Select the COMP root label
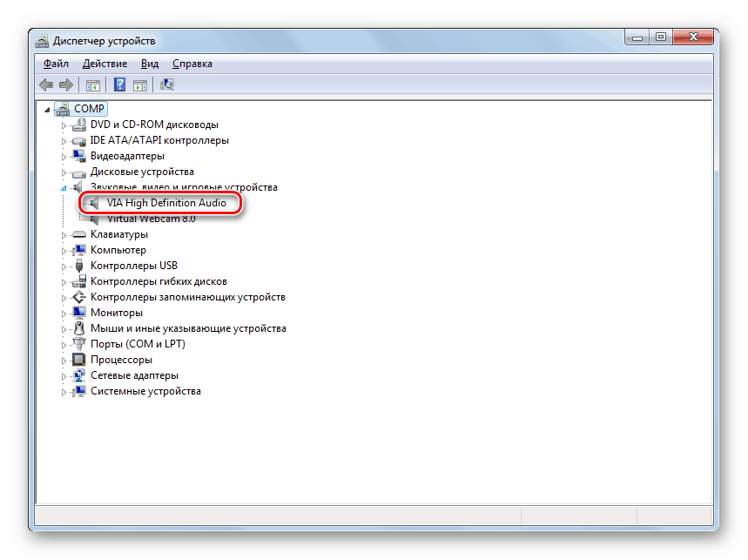This screenshot has width=748, height=560. [89, 109]
